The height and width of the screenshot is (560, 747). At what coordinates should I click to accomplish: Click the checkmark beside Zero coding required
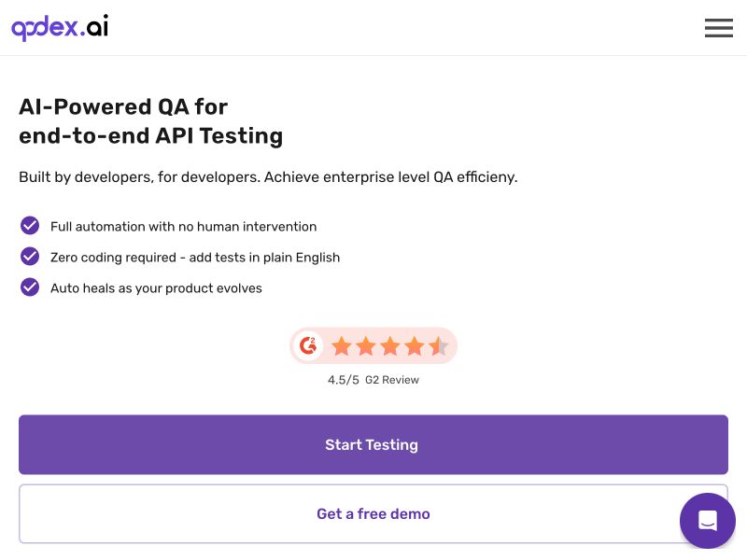(x=30, y=257)
